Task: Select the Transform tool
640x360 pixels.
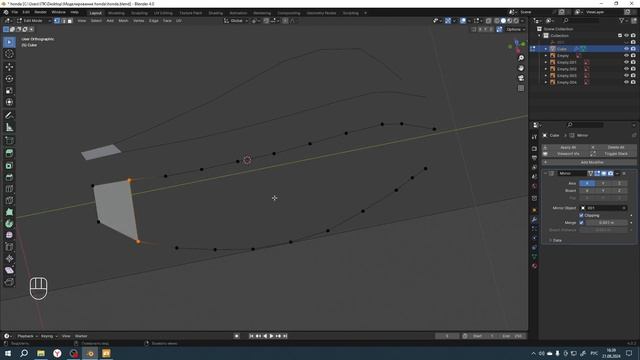Action: [9, 102]
